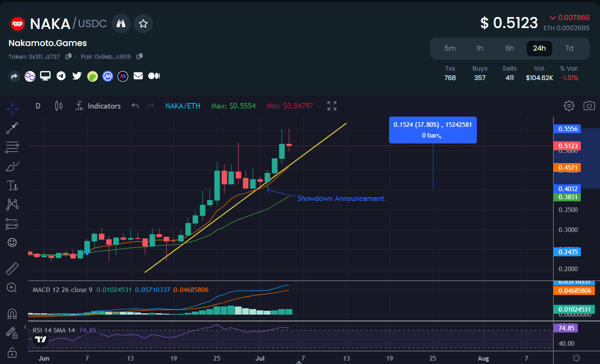
Task: Select the trend line drawing tool
Action: pyautogui.click(x=12, y=128)
